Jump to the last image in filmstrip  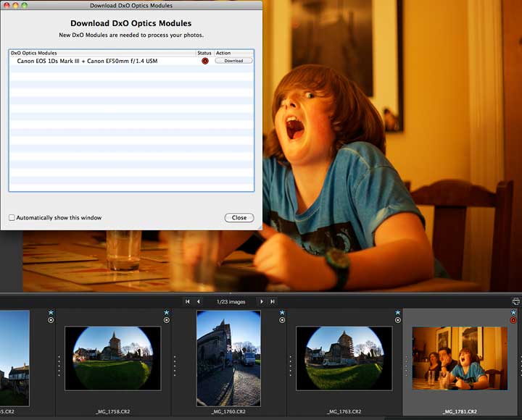[273, 302]
